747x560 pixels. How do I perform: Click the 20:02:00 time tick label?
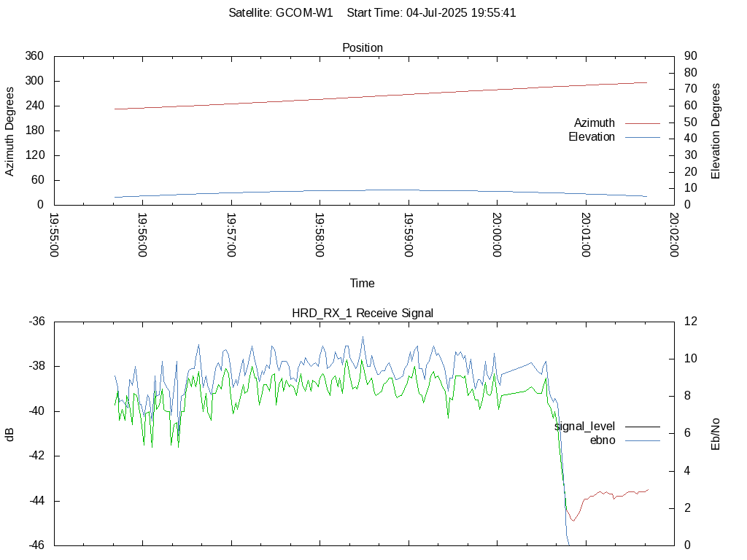click(x=674, y=234)
